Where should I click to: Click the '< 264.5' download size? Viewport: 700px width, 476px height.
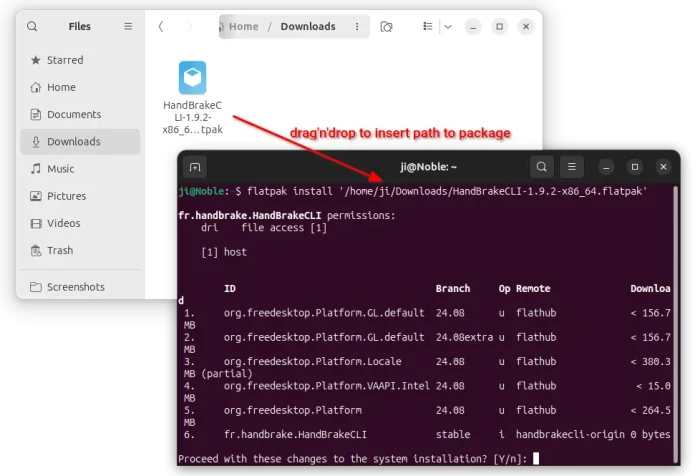pyautogui.click(x=650, y=410)
